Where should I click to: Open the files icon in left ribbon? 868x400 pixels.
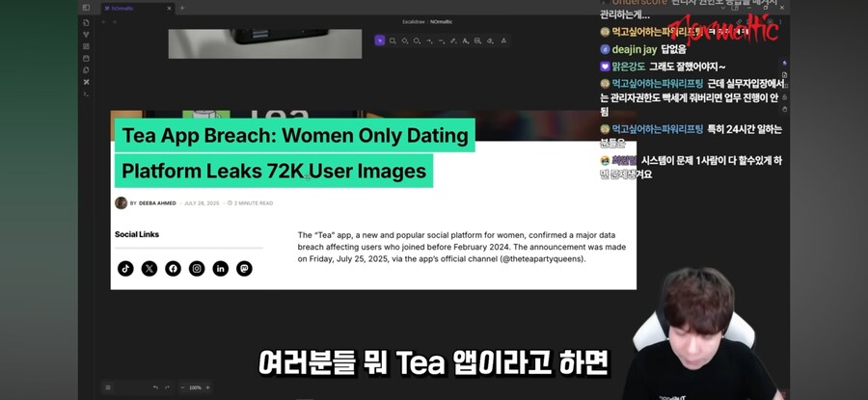[86, 23]
